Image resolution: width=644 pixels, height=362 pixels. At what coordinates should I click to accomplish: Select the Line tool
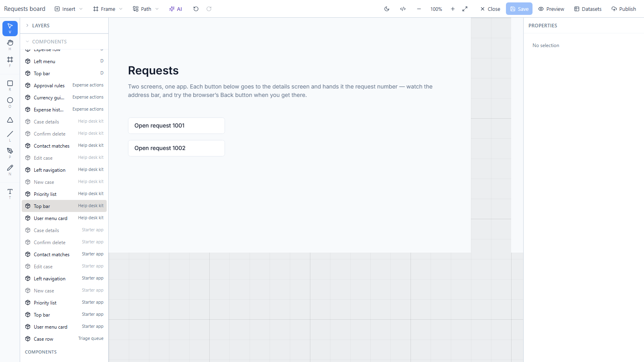(10, 136)
